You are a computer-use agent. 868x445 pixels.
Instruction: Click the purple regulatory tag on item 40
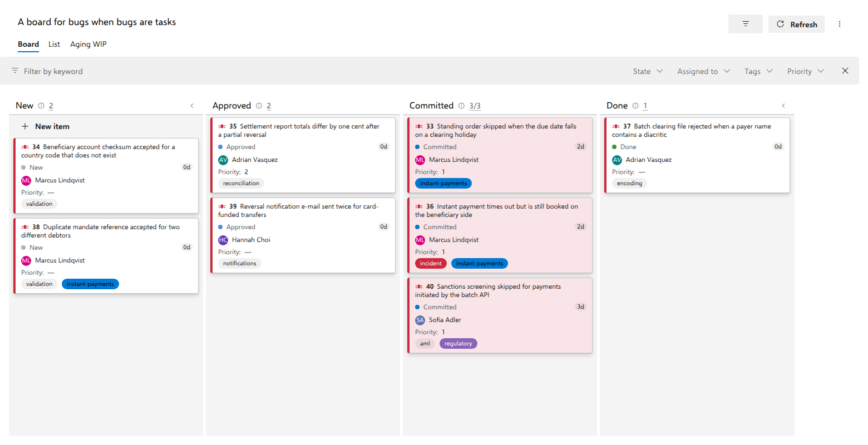coord(458,344)
